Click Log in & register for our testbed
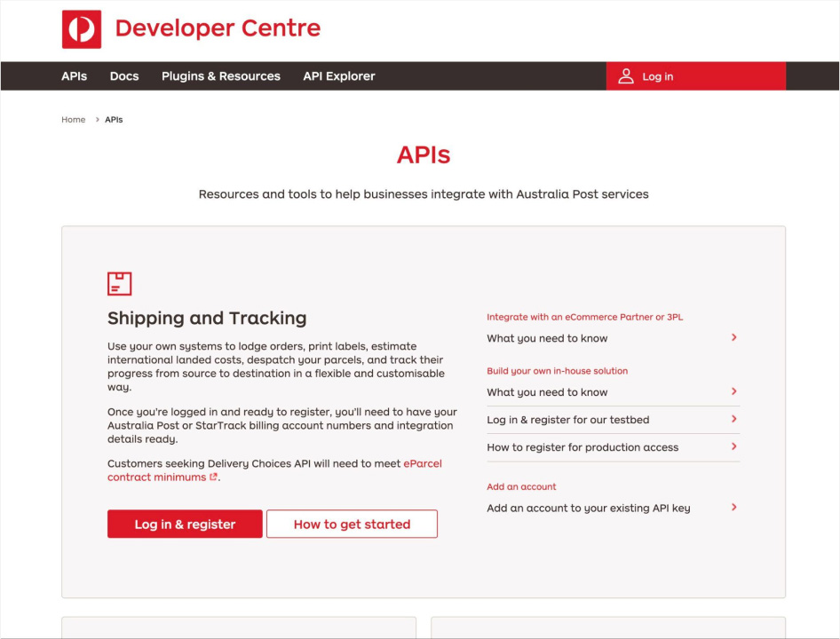The image size is (840, 639). [568, 420]
